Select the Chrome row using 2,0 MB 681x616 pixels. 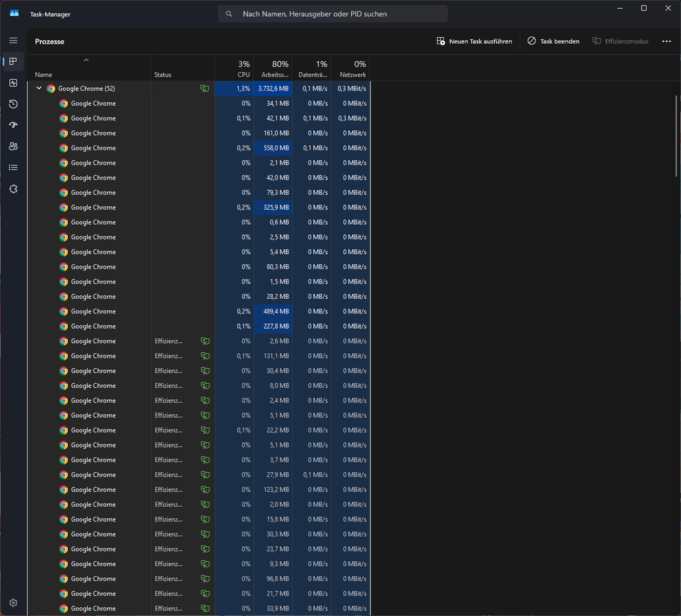[198, 504]
